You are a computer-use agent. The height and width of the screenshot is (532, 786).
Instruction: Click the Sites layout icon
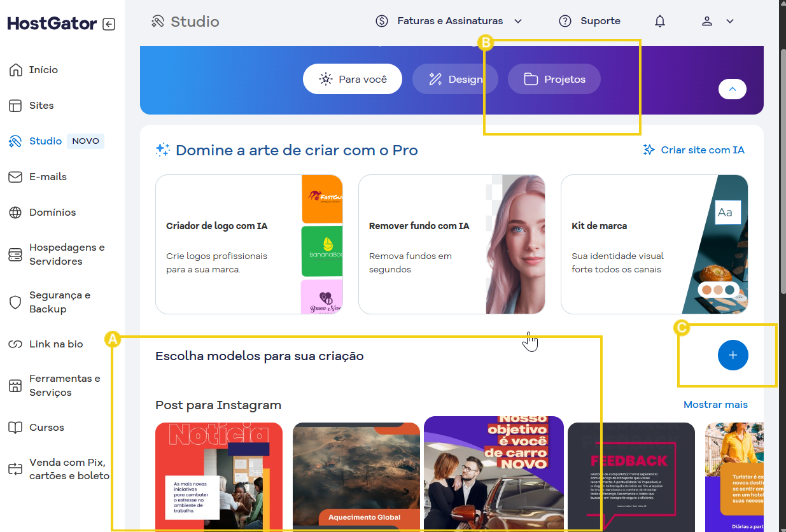[15, 106]
